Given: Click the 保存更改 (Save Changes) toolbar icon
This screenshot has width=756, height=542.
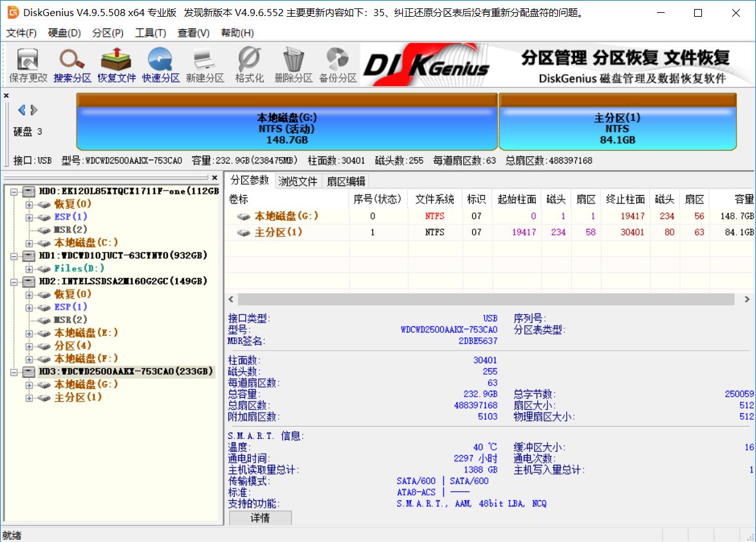Looking at the screenshot, I should (x=28, y=65).
